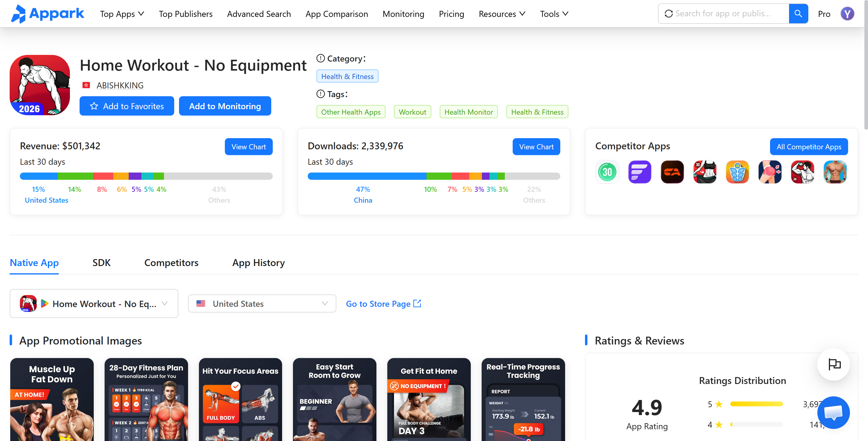The image size is (868, 441).
Task: Go to App Comparison
Action: [337, 14]
